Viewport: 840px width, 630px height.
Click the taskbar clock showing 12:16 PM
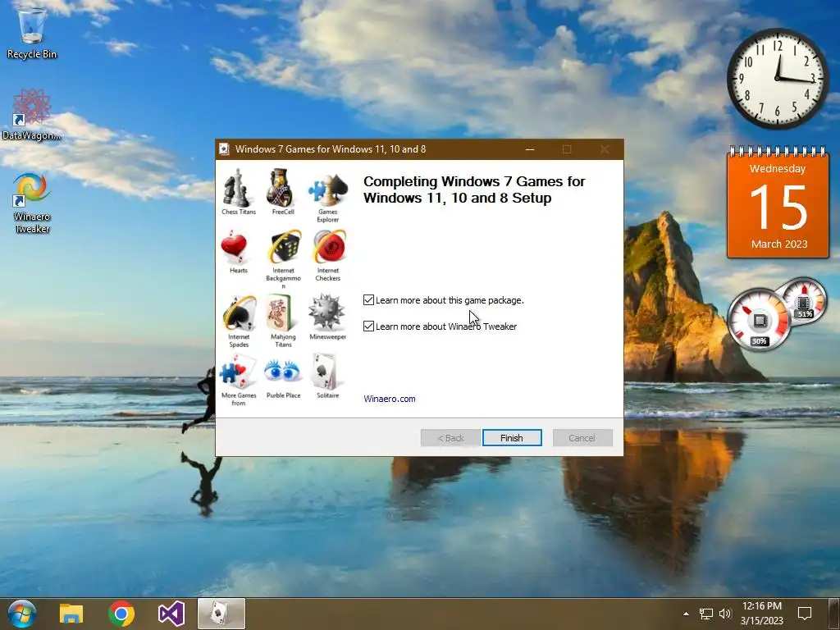(x=762, y=614)
